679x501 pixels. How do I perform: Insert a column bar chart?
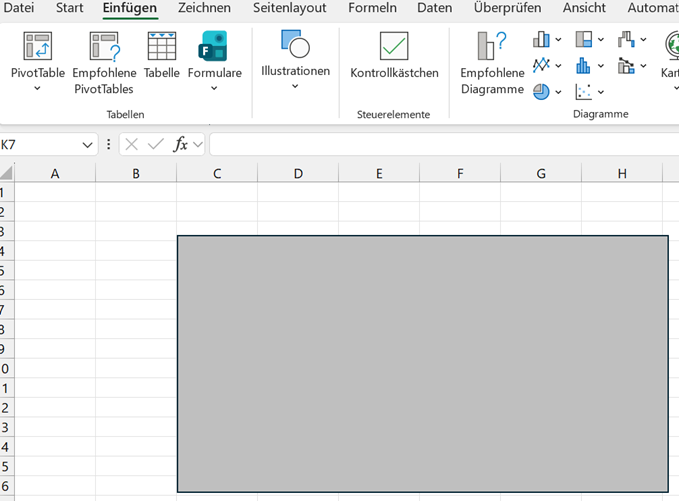click(x=542, y=40)
